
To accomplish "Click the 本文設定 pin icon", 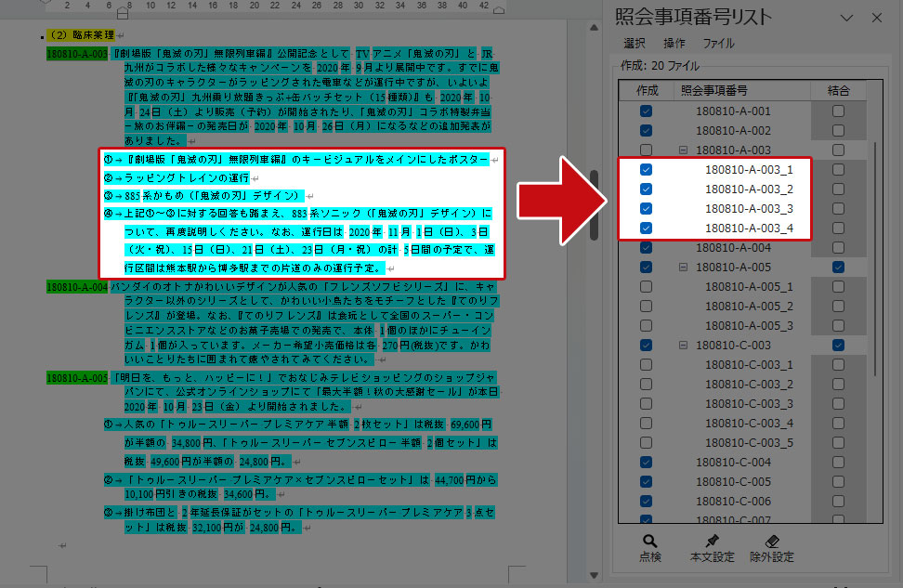I will [x=712, y=542].
